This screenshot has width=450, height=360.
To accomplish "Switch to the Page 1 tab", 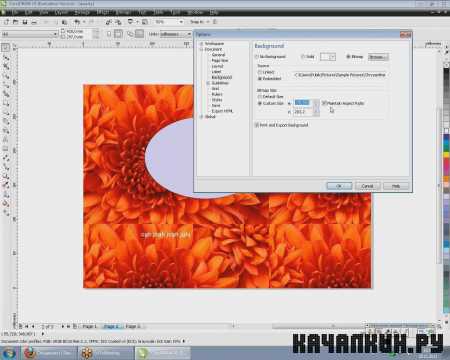I will pyautogui.click(x=89, y=326).
